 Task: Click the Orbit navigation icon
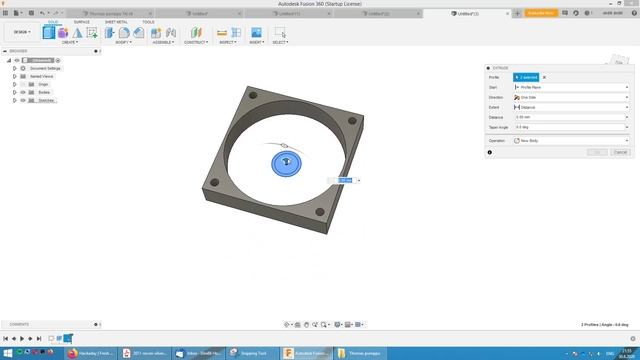click(287, 324)
